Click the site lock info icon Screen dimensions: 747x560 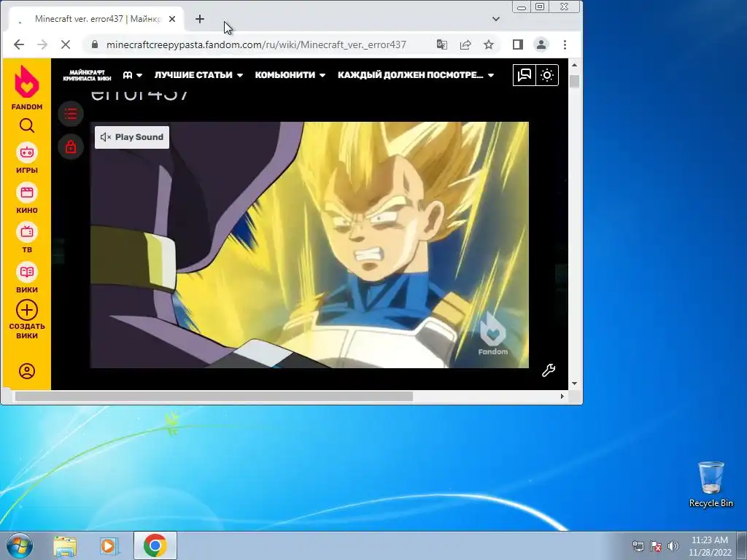click(94, 44)
